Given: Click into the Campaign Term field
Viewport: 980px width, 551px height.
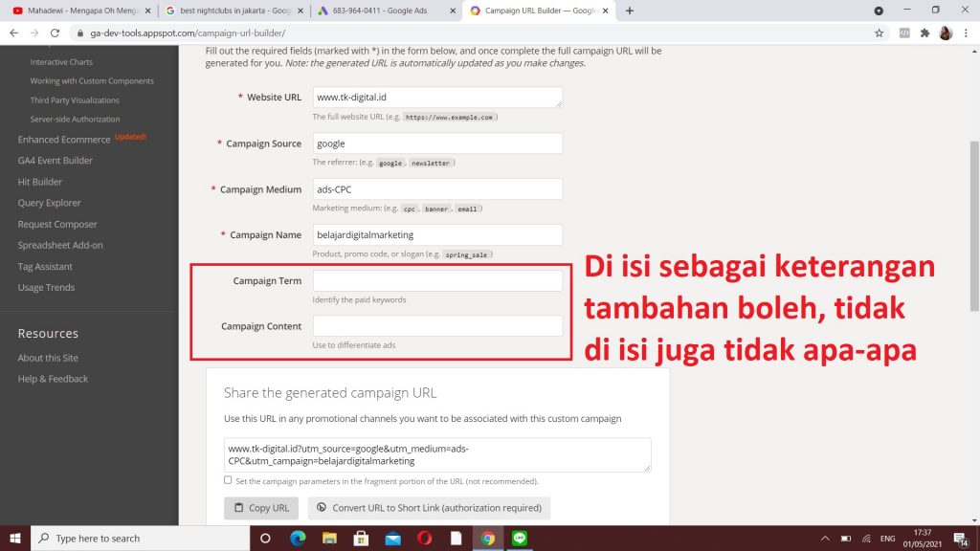Looking at the screenshot, I should (x=437, y=280).
